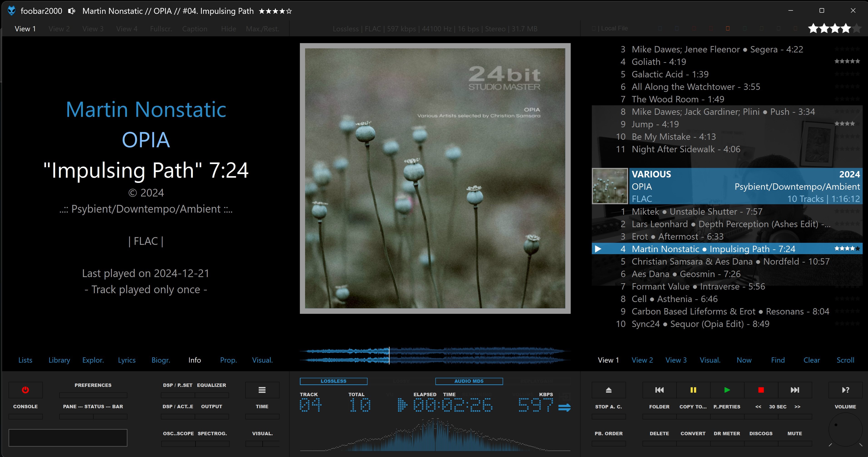The image size is (868, 457).
Task: Select View 2 in the top bar
Action: (59, 29)
